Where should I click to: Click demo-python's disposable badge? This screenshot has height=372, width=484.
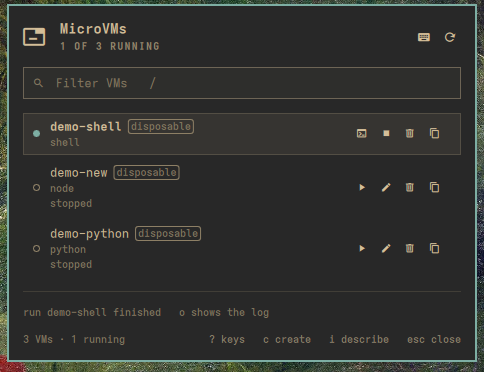[x=168, y=234]
